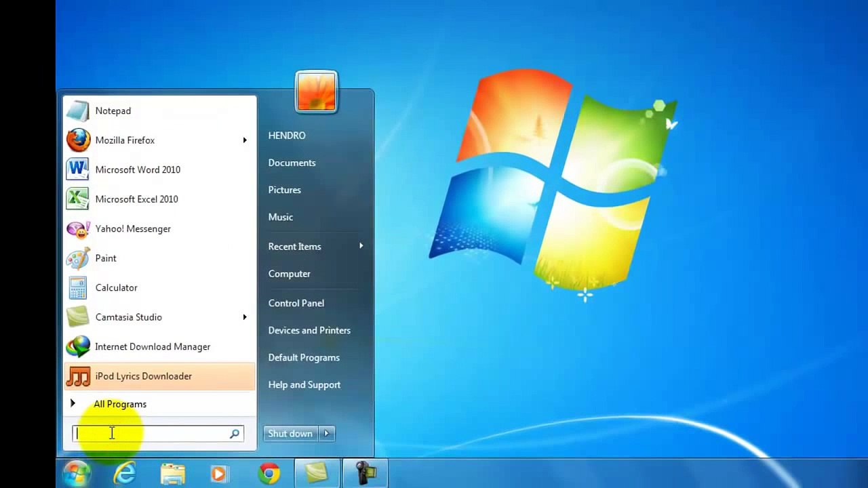
Task: Open the Music library
Action: pos(281,217)
